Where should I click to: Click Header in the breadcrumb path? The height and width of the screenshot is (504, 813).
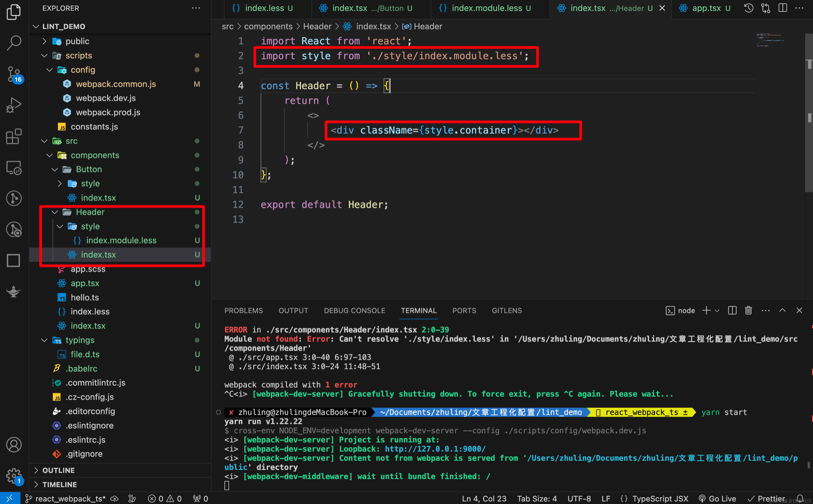point(317,26)
